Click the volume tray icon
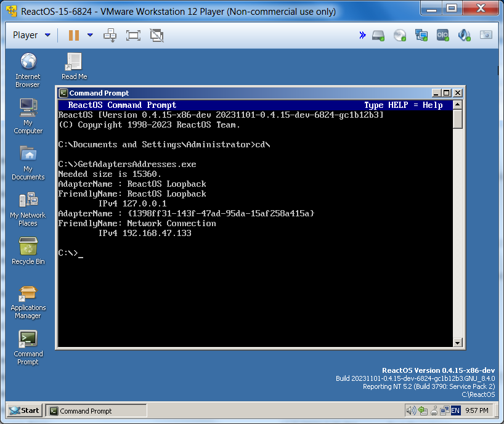The image size is (504, 424). [411, 410]
